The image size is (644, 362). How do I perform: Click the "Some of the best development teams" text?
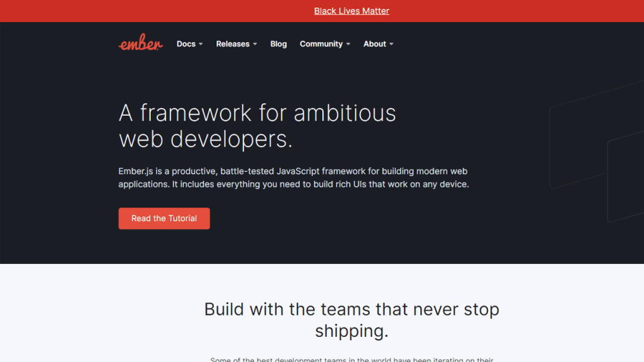tap(352, 359)
